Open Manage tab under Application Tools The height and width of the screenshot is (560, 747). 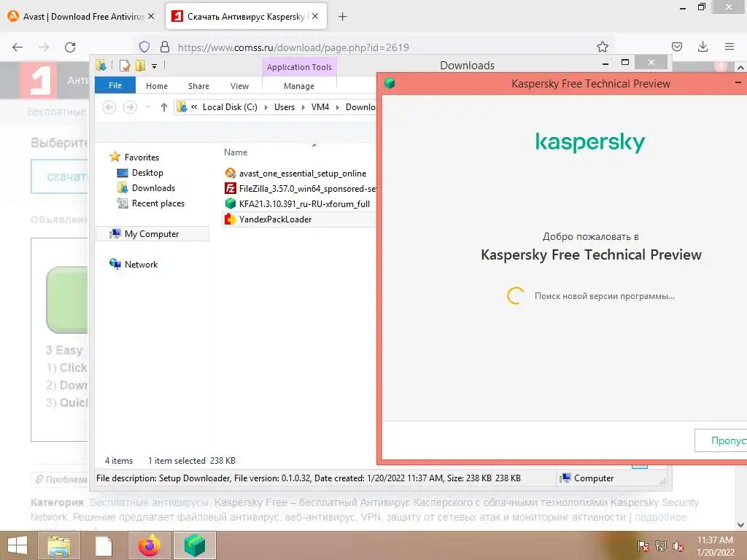pos(298,86)
